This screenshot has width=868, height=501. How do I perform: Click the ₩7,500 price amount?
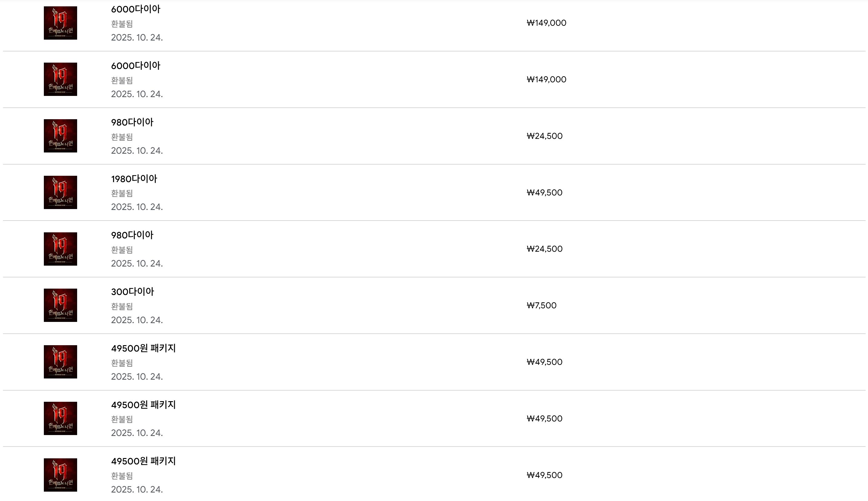click(541, 306)
